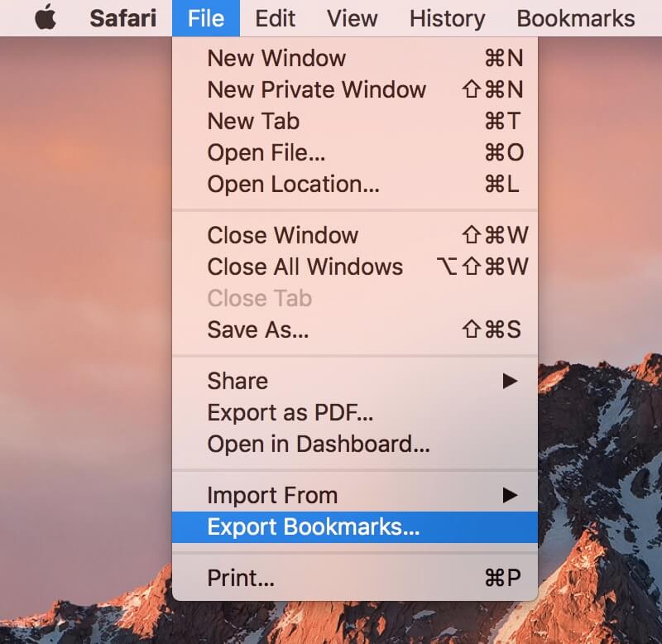Open the Edit menu
The width and height of the screenshot is (662, 644).
(x=275, y=18)
